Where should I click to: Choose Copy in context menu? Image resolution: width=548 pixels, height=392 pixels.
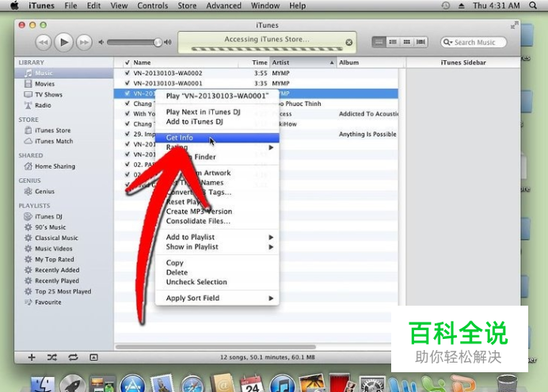point(217,263)
